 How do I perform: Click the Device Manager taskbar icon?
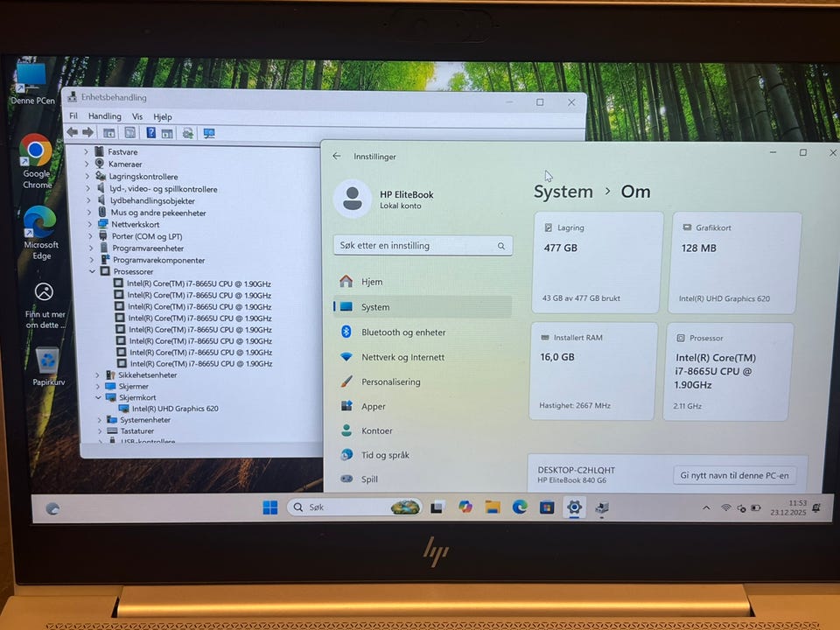click(x=602, y=507)
